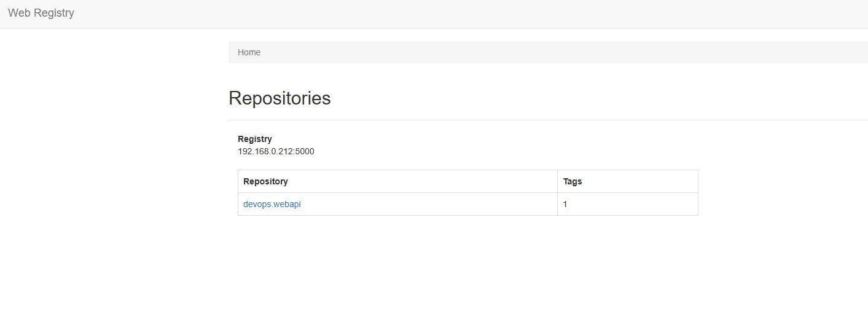
Task: Click the bold Registry label
Action: point(255,139)
